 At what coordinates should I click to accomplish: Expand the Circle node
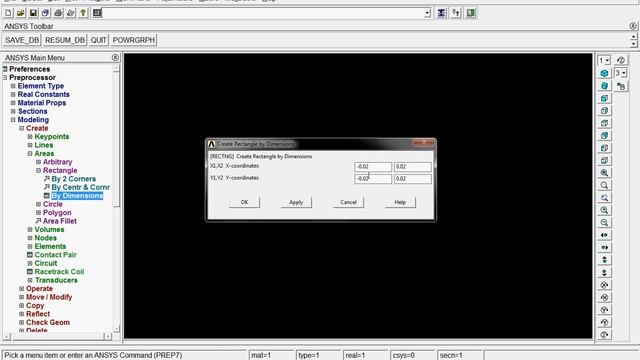coord(38,204)
